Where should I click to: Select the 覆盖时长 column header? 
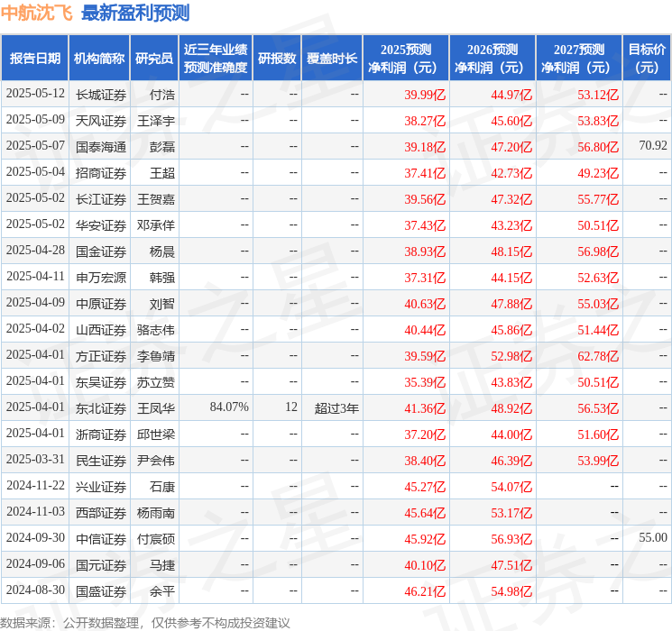(x=332, y=59)
